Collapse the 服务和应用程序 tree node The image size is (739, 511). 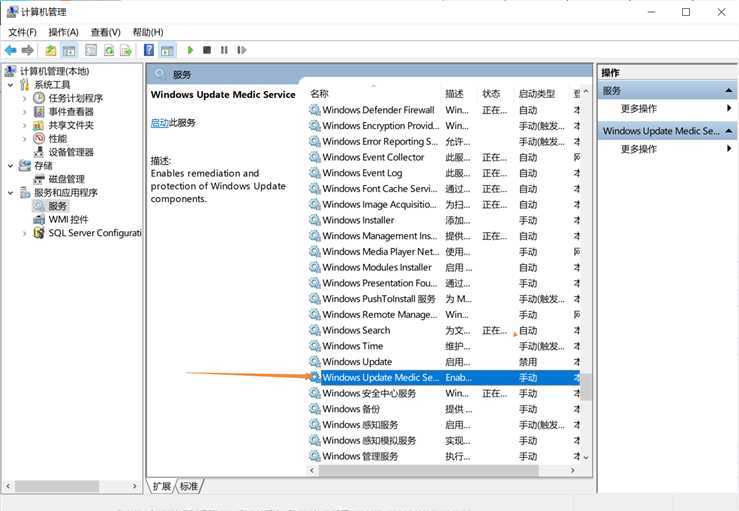pyautogui.click(x=10, y=192)
